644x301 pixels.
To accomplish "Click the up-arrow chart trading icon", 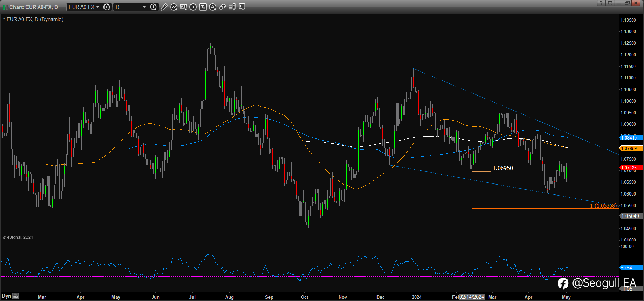I will point(222,7).
